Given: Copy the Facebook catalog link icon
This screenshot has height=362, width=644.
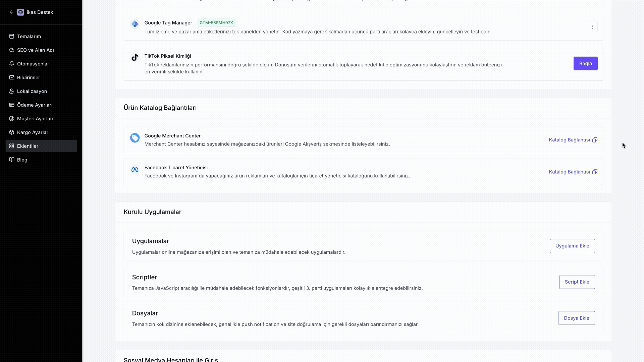Looking at the screenshot, I should tap(595, 172).
